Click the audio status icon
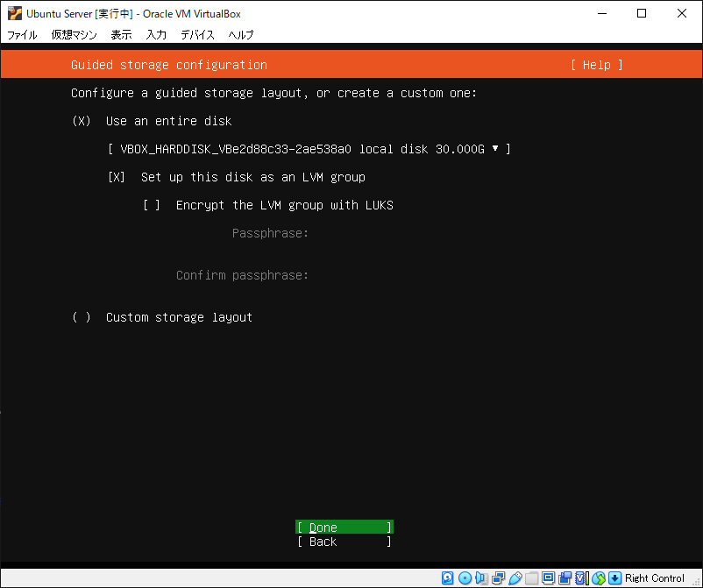The width and height of the screenshot is (703, 588). pos(481,577)
